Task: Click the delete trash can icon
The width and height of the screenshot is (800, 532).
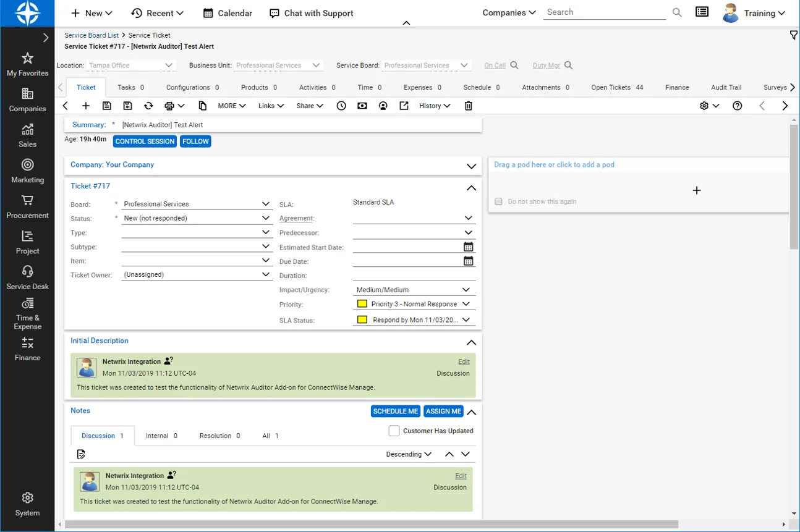Action: click(x=469, y=106)
